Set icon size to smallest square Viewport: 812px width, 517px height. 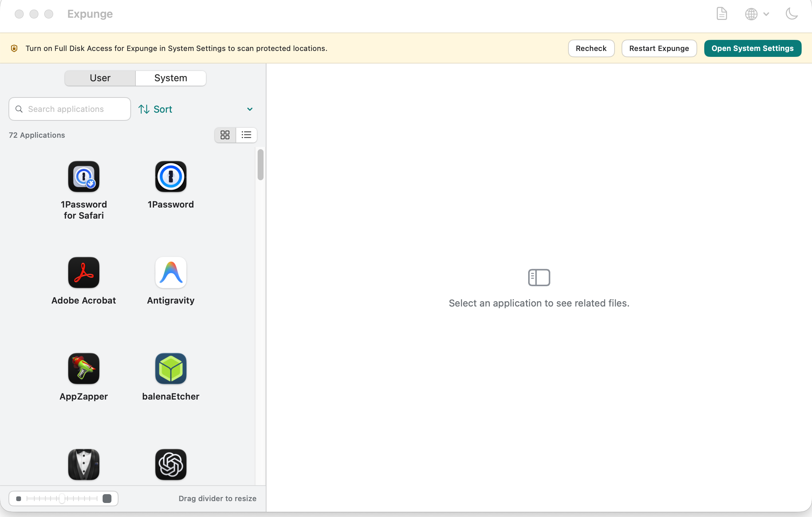tap(18, 499)
